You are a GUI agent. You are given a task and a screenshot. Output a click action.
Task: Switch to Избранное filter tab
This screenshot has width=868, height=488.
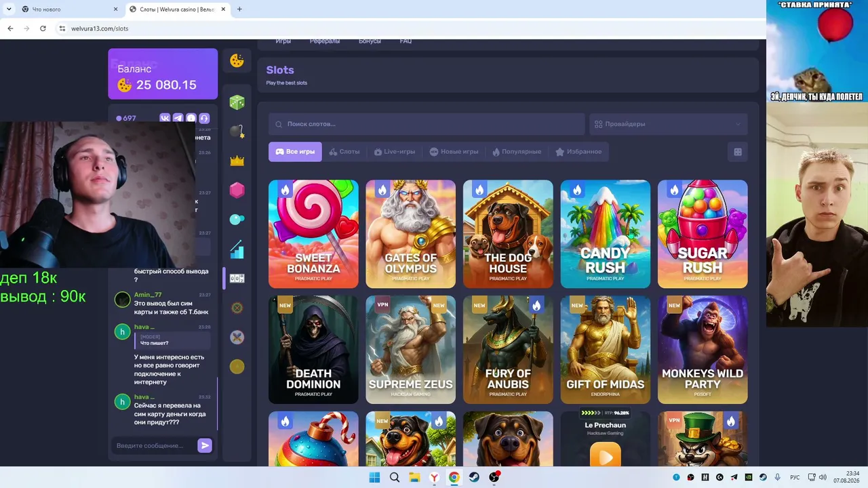click(x=578, y=152)
